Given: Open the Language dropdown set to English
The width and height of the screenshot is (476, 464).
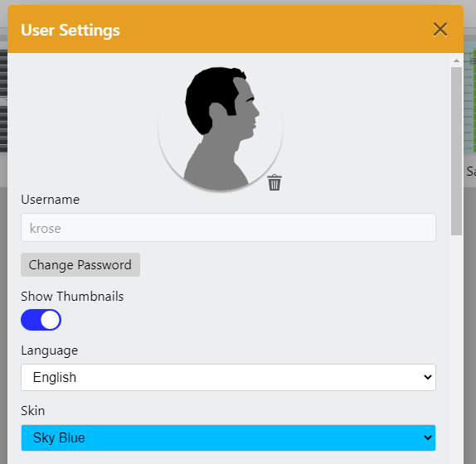Looking at the screenshot, I should pyautogui.click(x=228, y=377).
